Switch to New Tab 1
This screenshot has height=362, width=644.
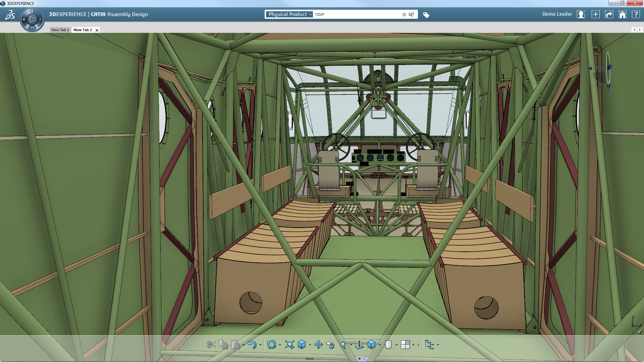click(60, 30)
